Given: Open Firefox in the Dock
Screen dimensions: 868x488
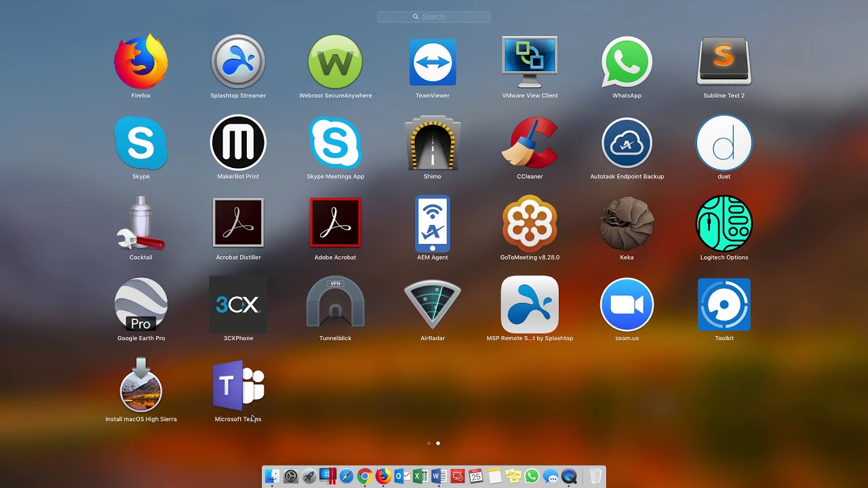Looking at the screenshot, I should 383,476.
